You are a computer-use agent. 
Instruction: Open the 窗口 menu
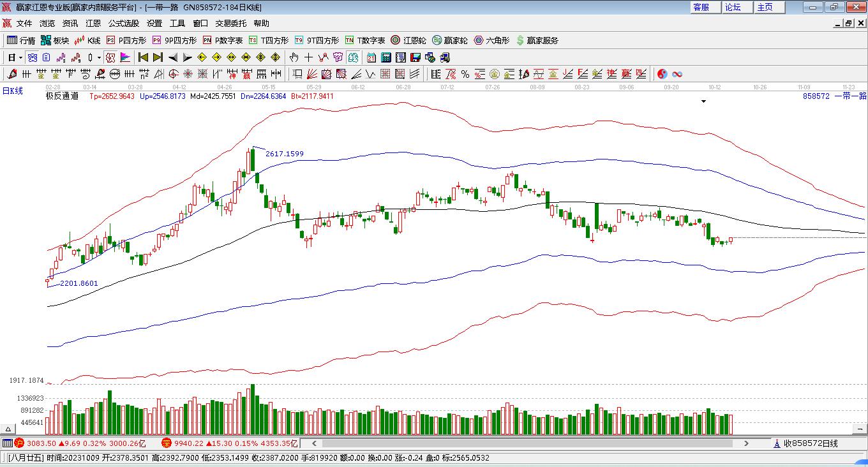200,24
